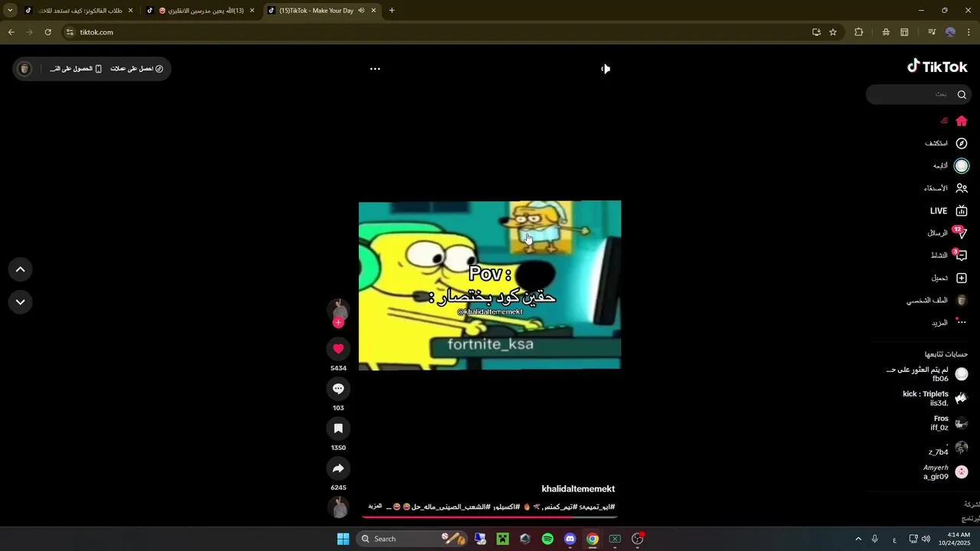Open profile avatar in top-left pill

click(x=24, y=69)
